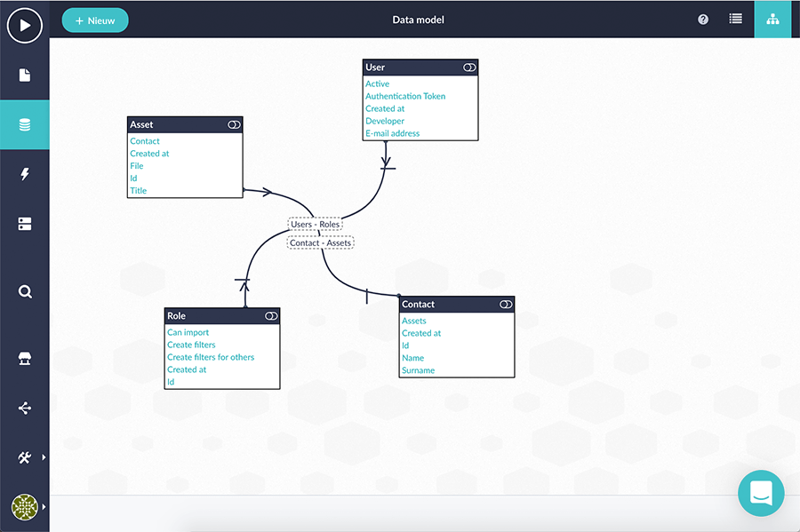This screenshot has width=800, height=532.
Task: Toggle the switch on Role model header
Action: 271,316
